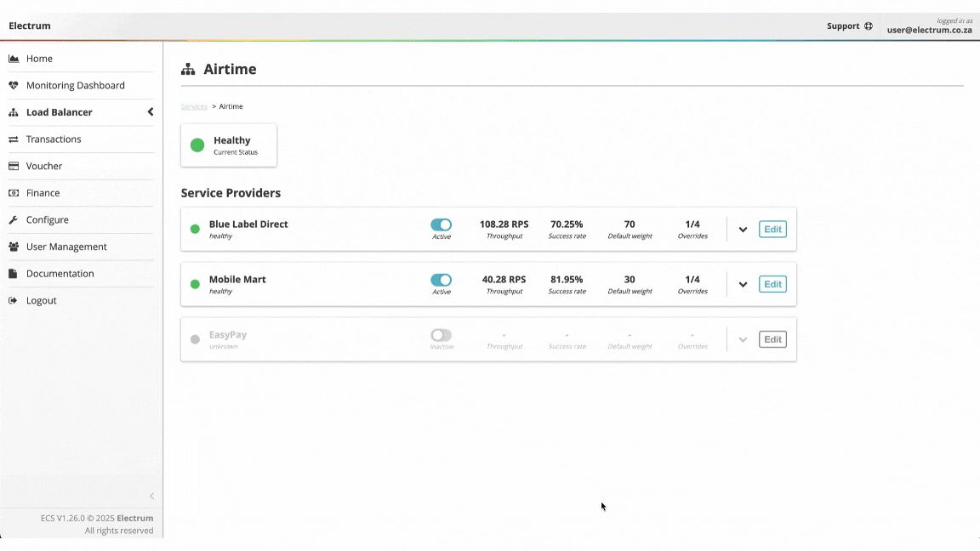The image size is (980, 551).
Task: Click the Support globe icon
Action: click(x=869, y=26)
